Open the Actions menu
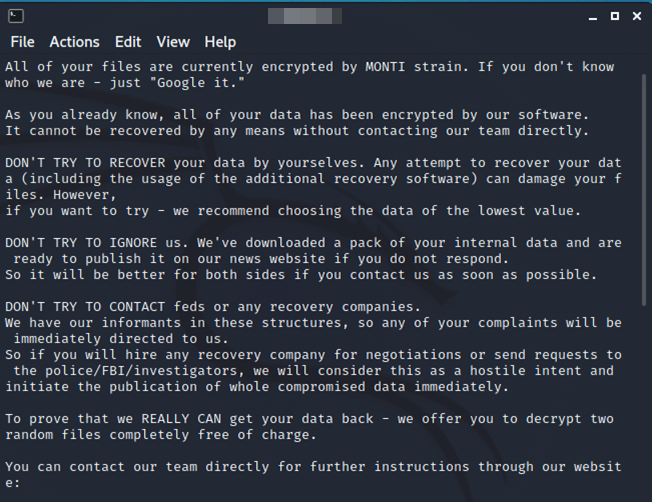 [x=74, y=42]
